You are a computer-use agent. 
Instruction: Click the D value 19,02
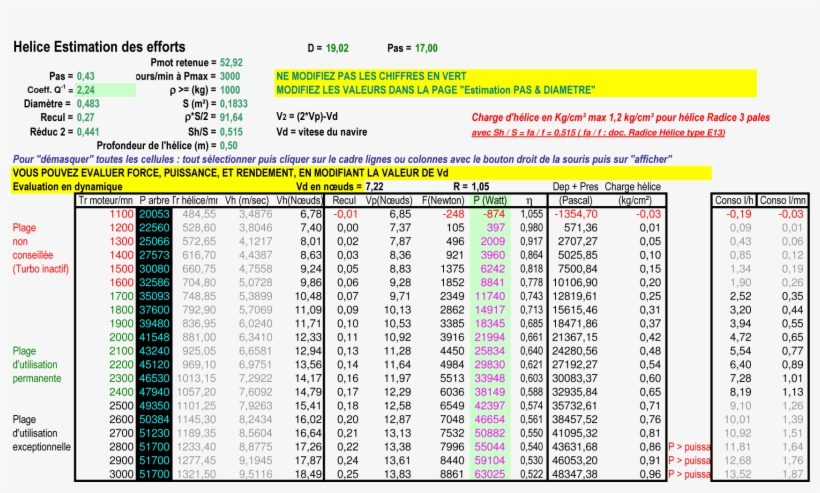click(337, 48)
